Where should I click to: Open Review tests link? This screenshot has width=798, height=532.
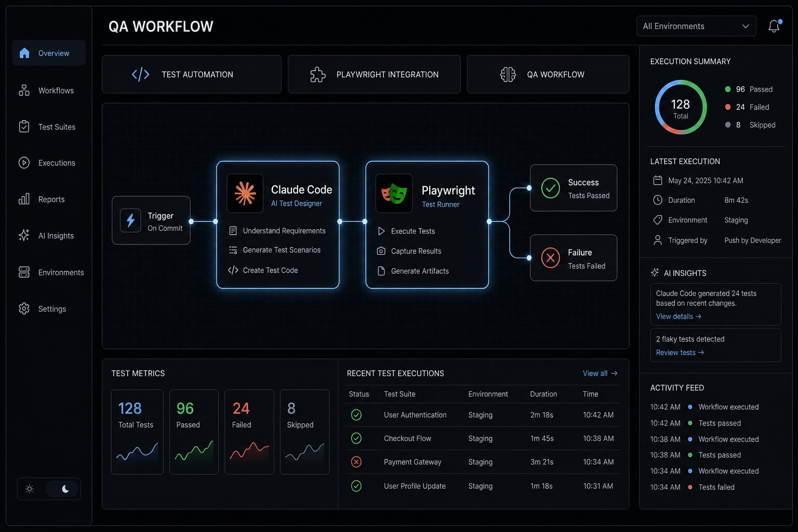[680, 352]
